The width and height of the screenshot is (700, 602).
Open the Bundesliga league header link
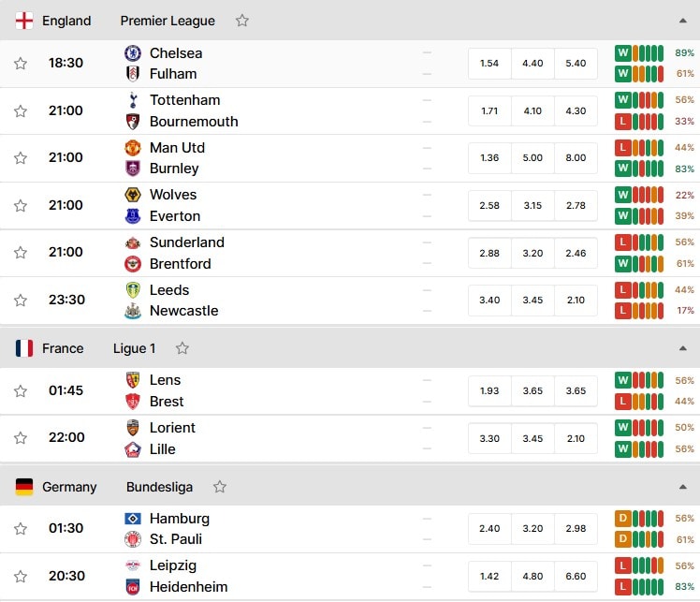[159, 487]
